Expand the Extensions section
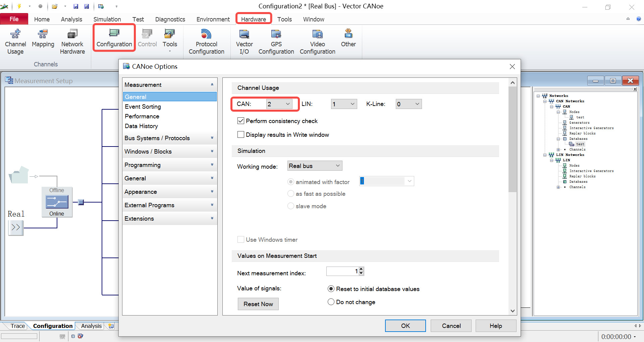Screen dimensions: 644x342 pos(170,218)
